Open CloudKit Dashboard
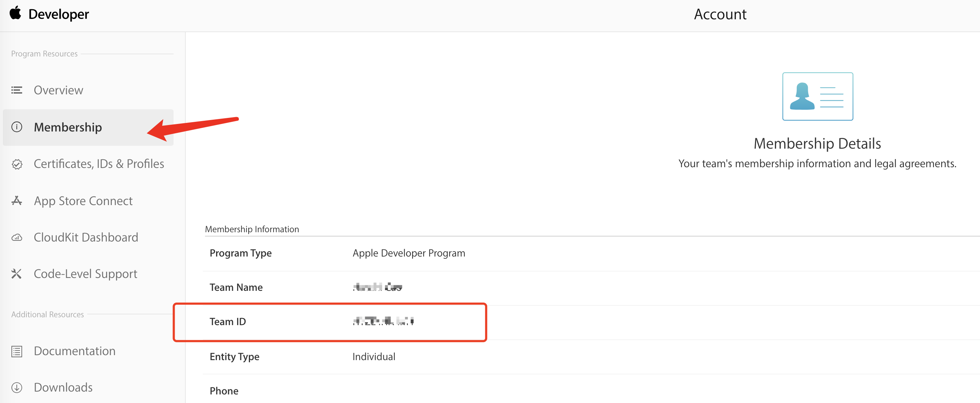Viewport: 980px width, 403px height. [x=86, y=237]
